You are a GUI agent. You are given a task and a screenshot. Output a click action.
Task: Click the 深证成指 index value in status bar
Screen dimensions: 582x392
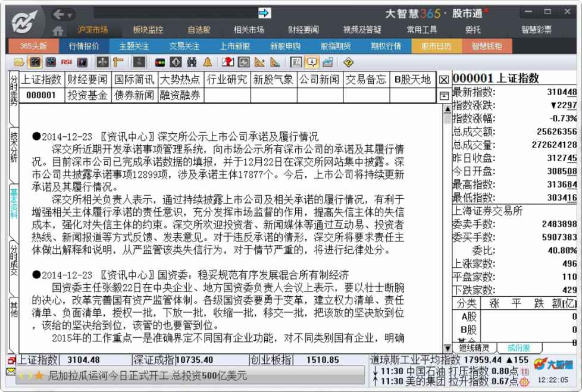tap(195, 360)
